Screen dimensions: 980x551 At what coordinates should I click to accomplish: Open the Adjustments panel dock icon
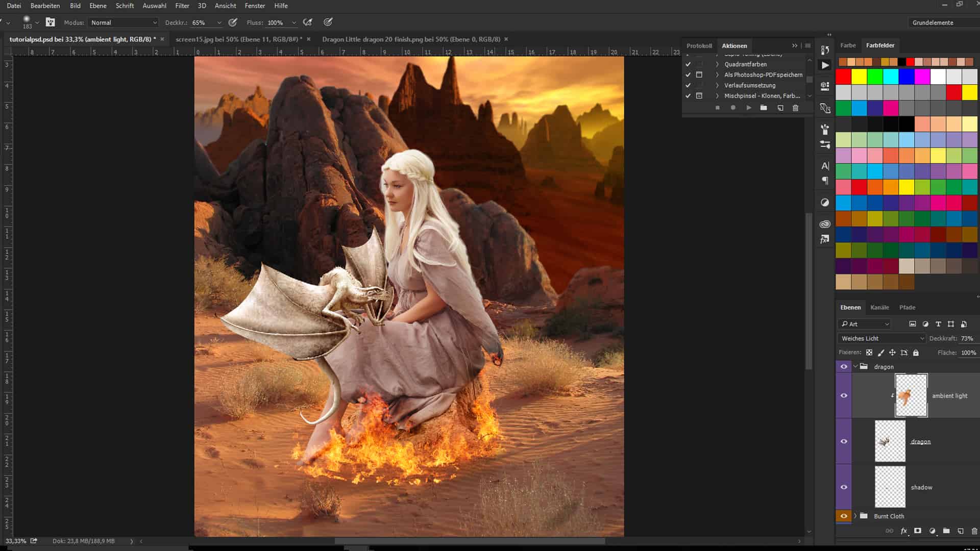(x=825, y=203)
